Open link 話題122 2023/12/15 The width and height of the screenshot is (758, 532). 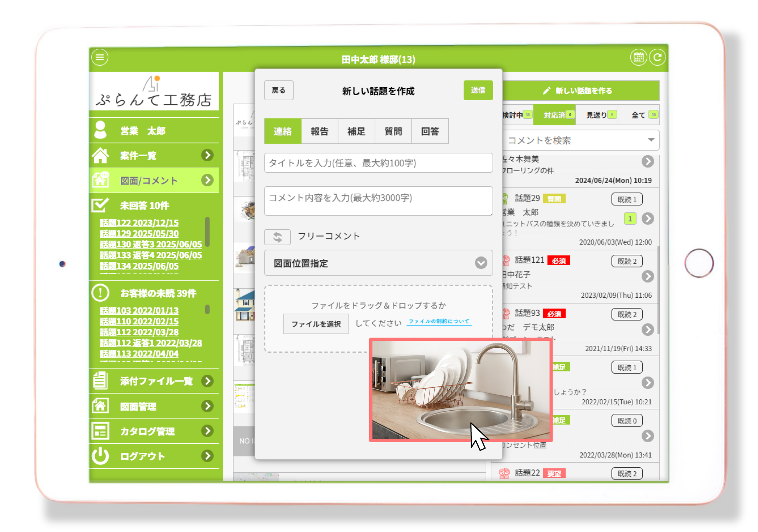click(139, 223)
